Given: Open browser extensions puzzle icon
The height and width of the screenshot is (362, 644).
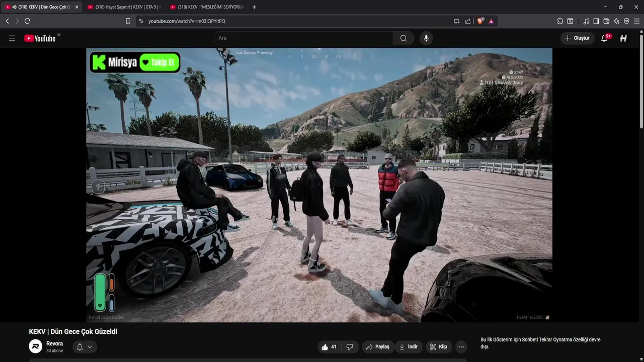Looking at the screenshot, I should click(x=560, y=21).
